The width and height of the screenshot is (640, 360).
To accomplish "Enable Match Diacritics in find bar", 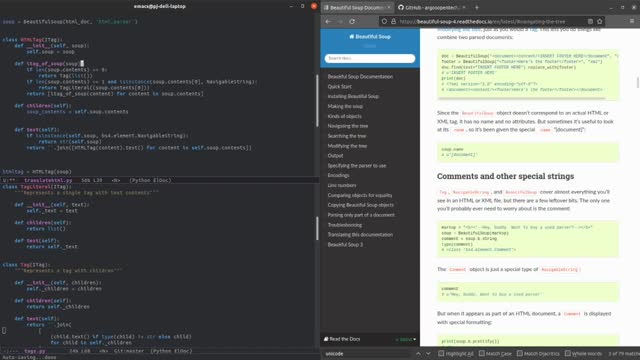I will point(538,353).
